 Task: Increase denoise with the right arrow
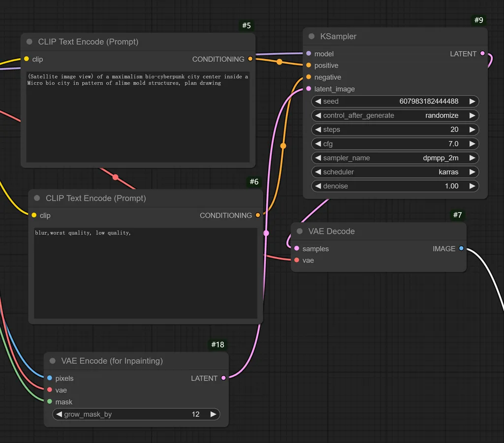pyautogui.click(x=472, y=186)
